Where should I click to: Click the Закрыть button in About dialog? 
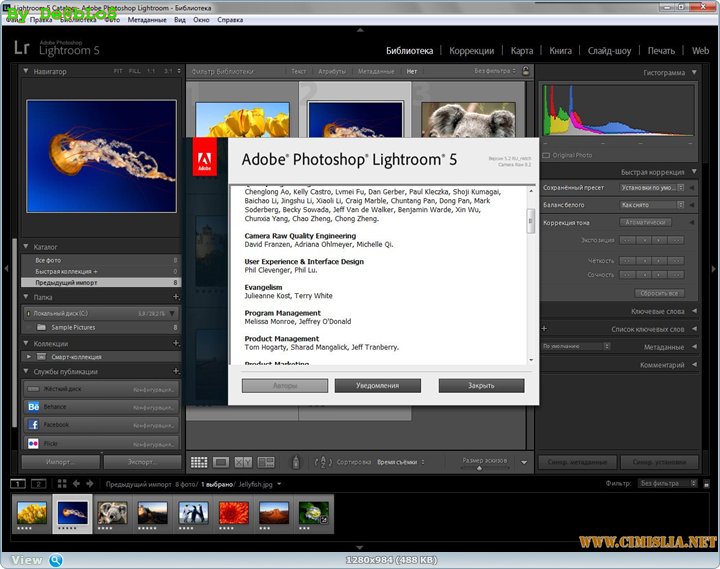pyautogui.click(x=481, y=385)
